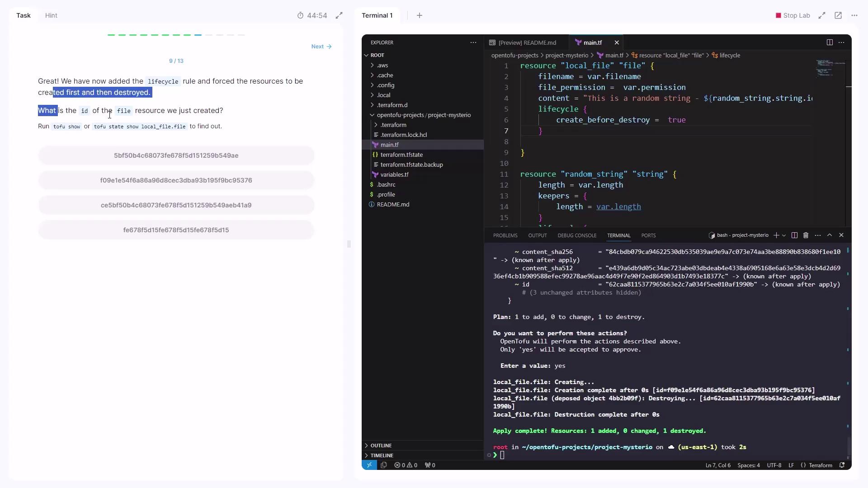Screen dimensions: 868x488
Task: Click the Stop Lab button
Action: [793, 15]
